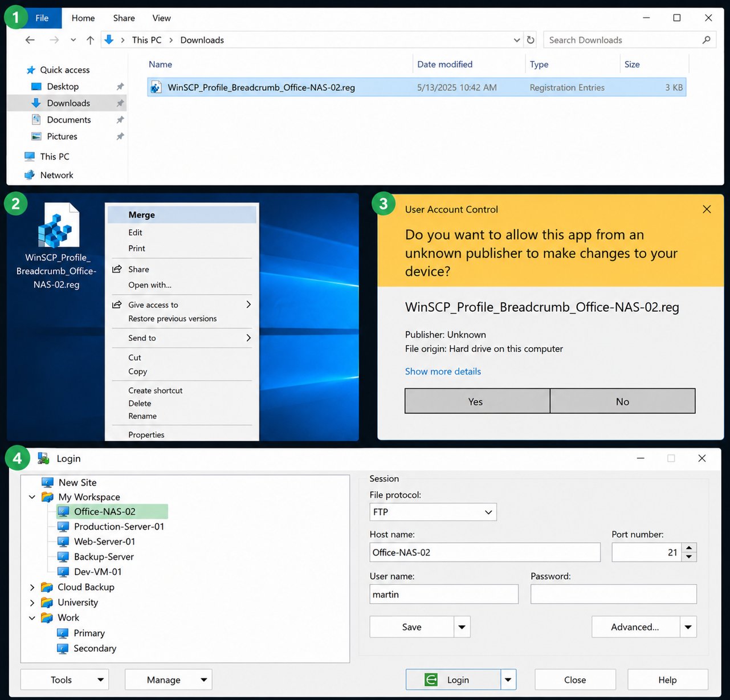Open the address bar history dropdown
Image resolution: width=730 pixels, height=700 pixels.
(x=517, y=40)
